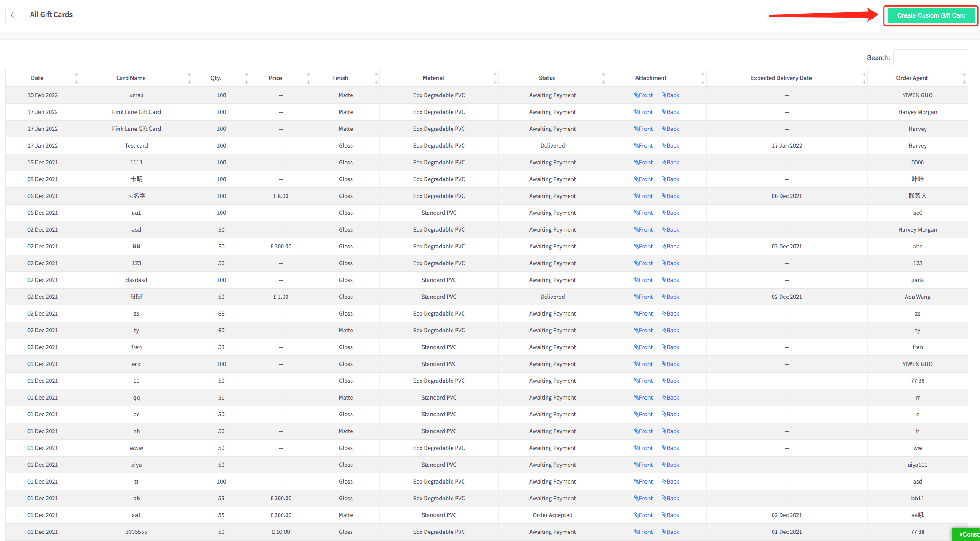Open Back attachment for dasdasd card
Image resolution: width=980 pixels, height=541 pixels.
(670, 280)
